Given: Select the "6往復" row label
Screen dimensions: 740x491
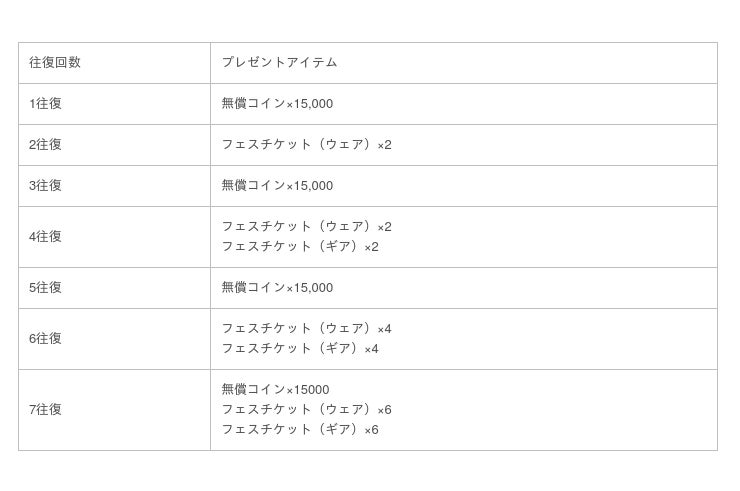Looking at the screenshot, I should (46, 339).
